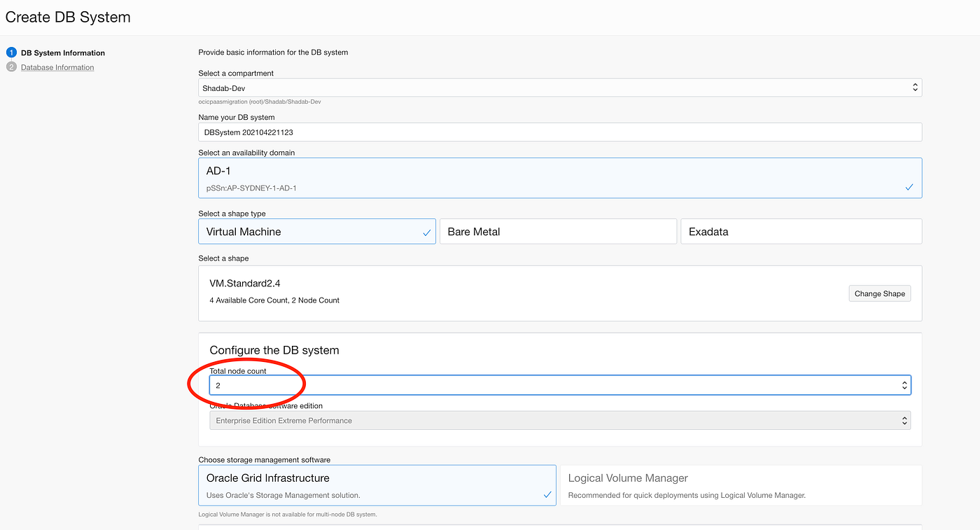Screen dimensions: 980x530
Task: Click the stepper arrows on the compartment selector
Action: pos(914,87)
